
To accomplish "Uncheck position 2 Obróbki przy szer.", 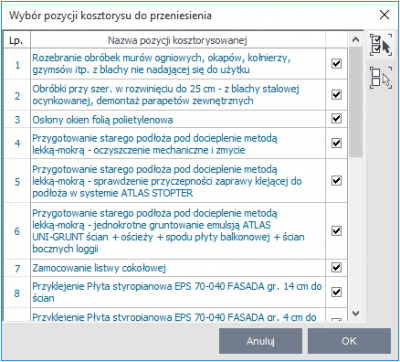I will [336, 95].
